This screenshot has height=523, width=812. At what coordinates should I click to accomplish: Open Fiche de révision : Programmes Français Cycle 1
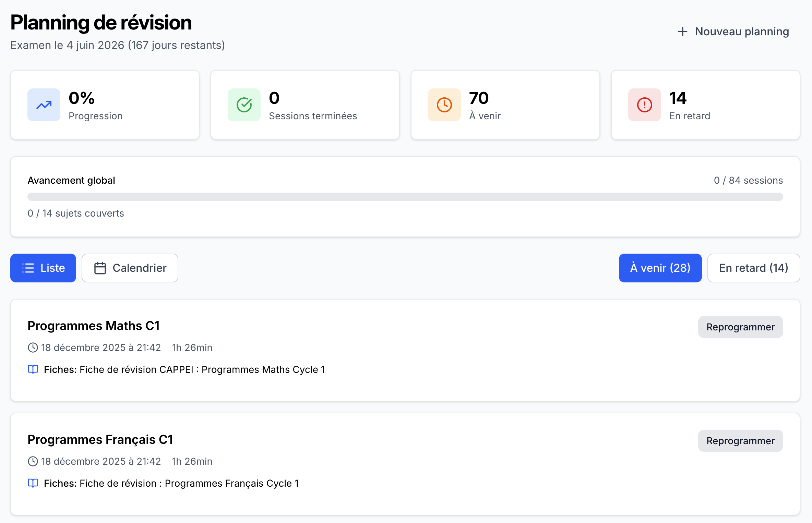coord(189,483)
